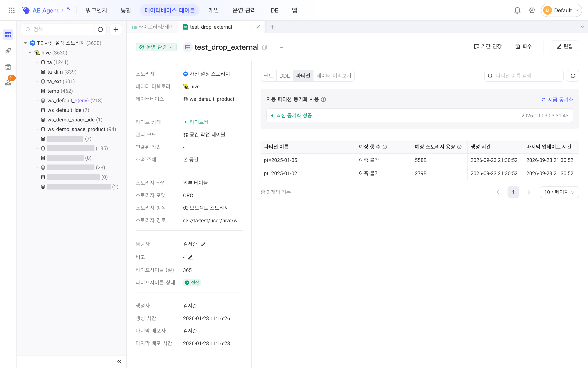This screenshot has width=588, height=368.
Task: Open the 운영 관리 menu
Action: coord(244,10)
